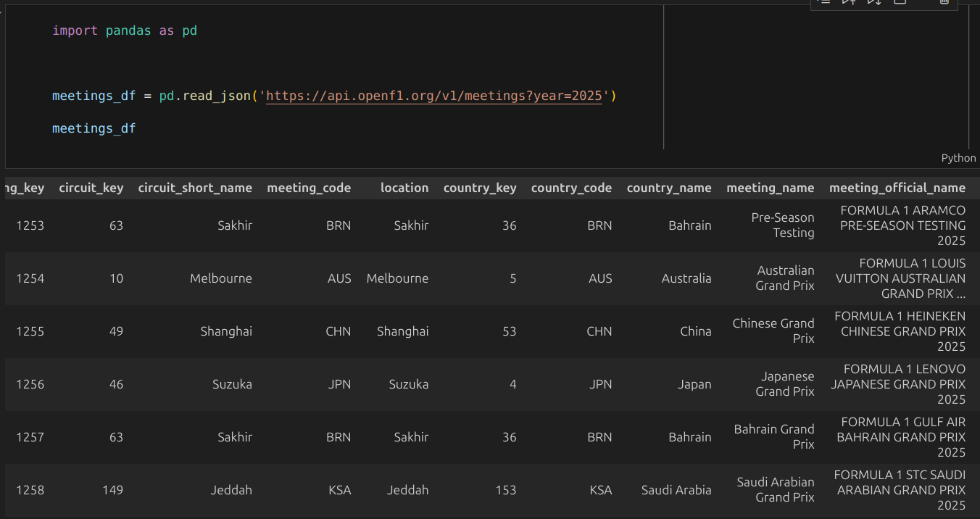Click the FORMULA 1 LENOVO JAPANESE GRAND PRIX cell
This screenshot has height=519, width=980.
pyautogui.click(x=899, y=384)
